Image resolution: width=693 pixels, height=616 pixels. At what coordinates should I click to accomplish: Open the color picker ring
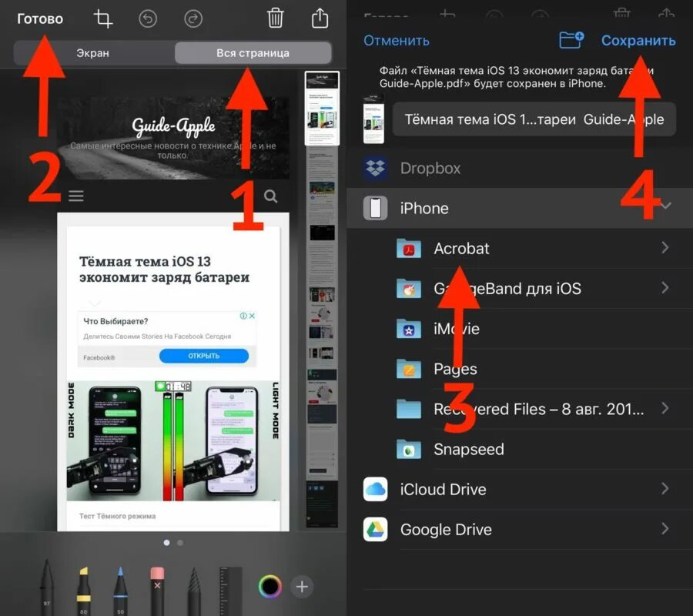[x=269, y=587]
